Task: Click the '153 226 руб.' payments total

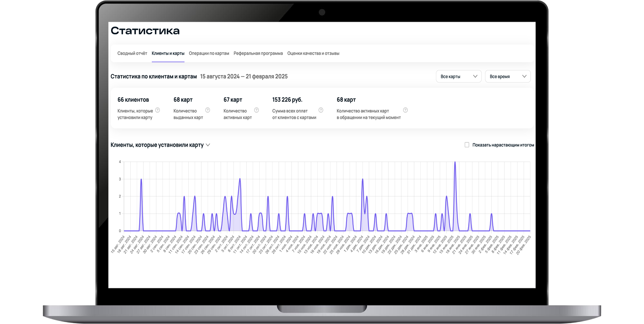Action: coord(287,100)
